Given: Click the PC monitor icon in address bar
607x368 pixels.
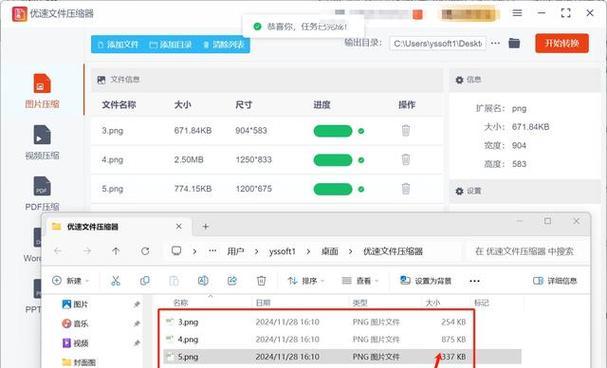Looking at the screenshot, I should click(x=176, y=251).
